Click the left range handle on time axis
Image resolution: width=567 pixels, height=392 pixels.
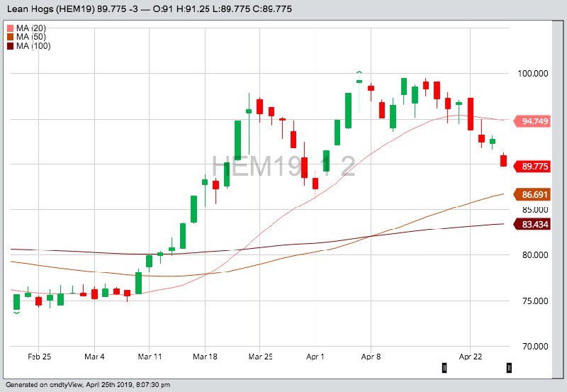coord(444,367)
